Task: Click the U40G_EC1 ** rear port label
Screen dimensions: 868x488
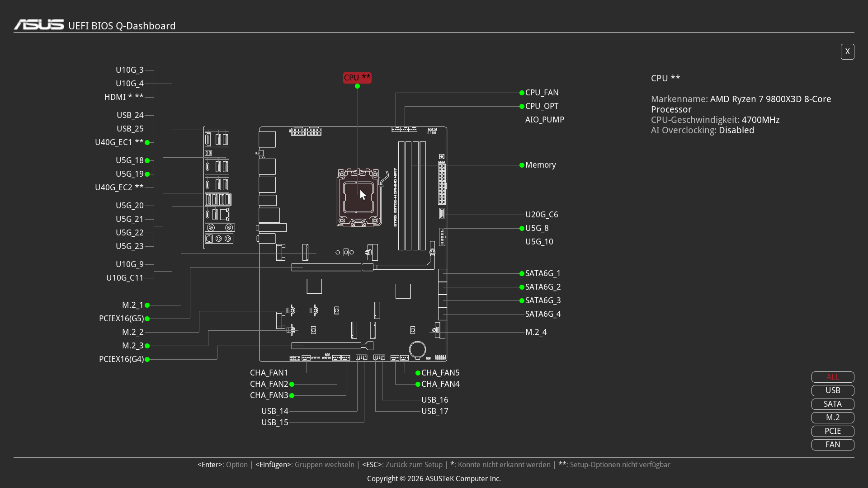Action: pos(119,142)
